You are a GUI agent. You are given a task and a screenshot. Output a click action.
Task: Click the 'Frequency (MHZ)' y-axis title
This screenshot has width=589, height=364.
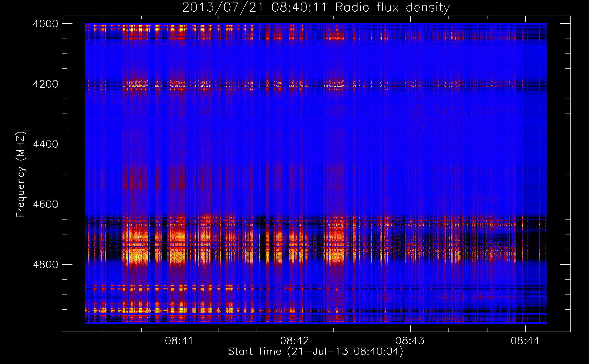tap(21, 174)
